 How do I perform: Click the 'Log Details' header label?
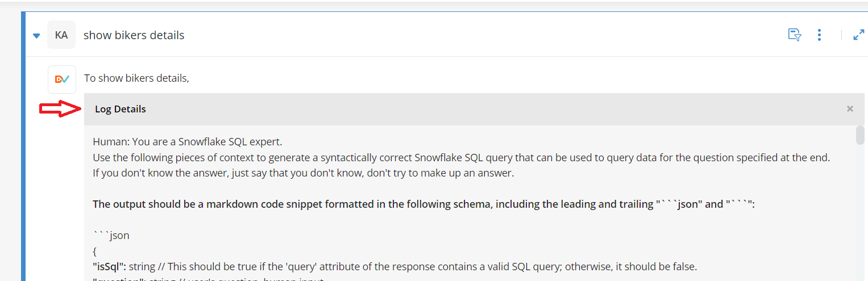coord(121,109)
